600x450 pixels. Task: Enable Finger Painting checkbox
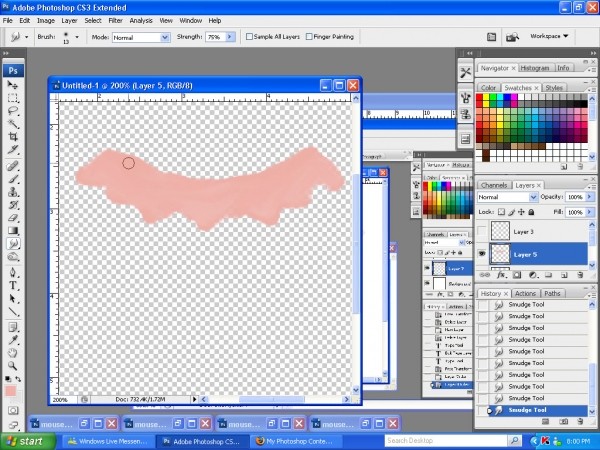tap(309, 37)
